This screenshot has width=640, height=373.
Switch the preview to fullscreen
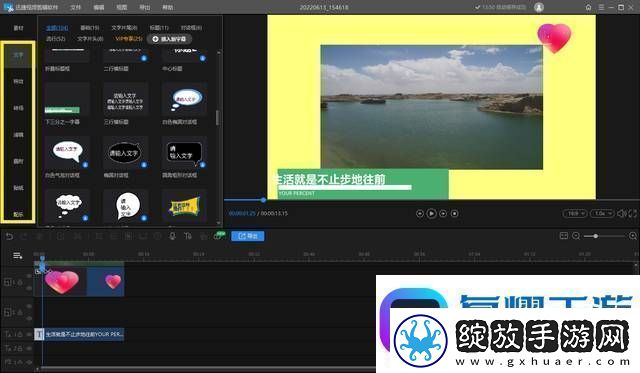click(x=633, y=213)
